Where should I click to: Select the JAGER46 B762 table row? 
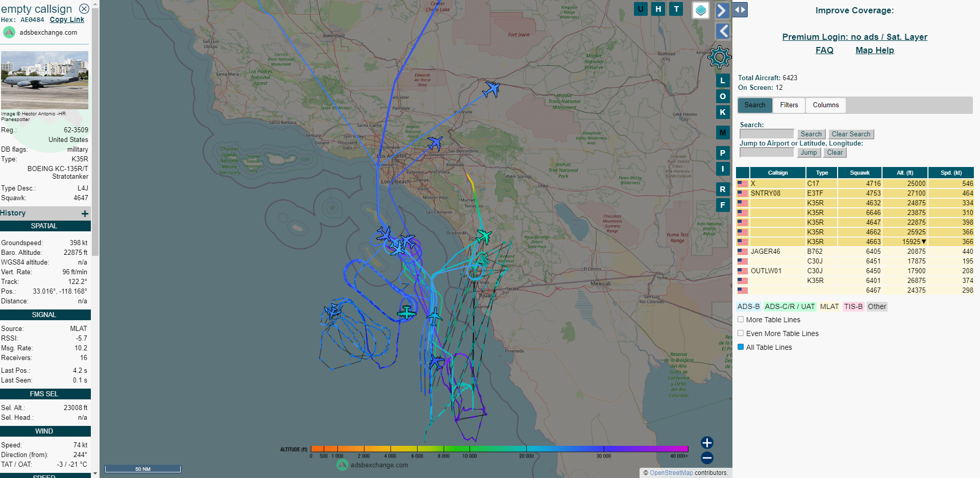pyautogui.click(x=855, y=251)
